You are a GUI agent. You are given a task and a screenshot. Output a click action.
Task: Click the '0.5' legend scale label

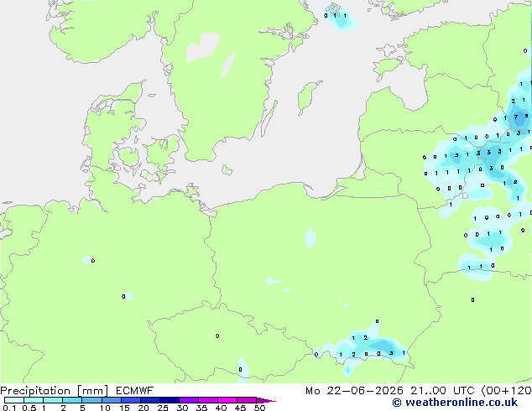29,408
